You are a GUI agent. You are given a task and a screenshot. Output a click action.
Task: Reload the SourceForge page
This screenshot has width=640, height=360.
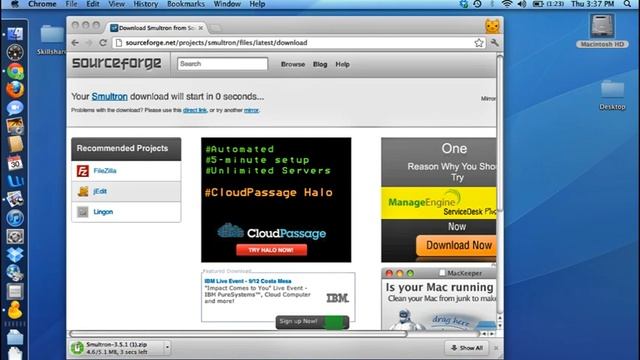point(103,43)
